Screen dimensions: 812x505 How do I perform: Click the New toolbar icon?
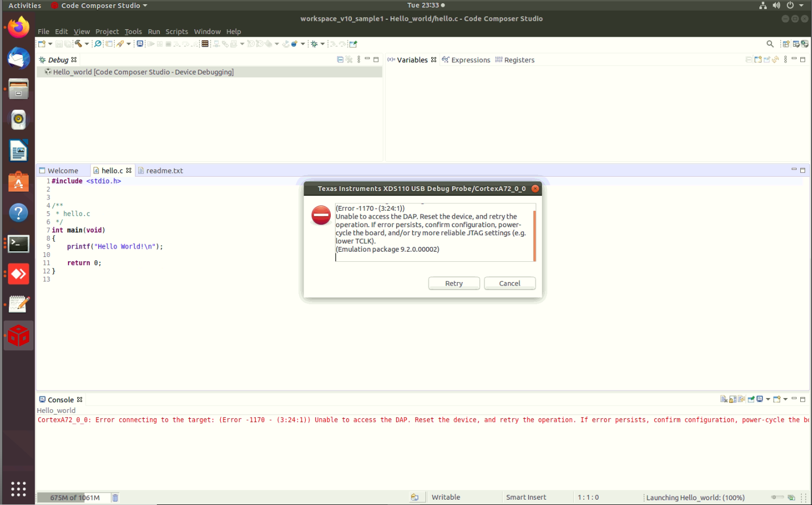(x=41, y=44)
